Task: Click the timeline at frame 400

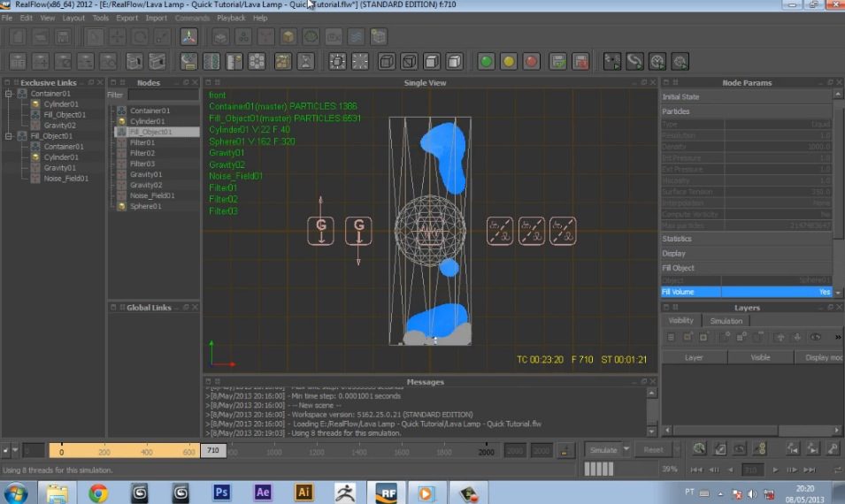Action: [x=145, y=451]
